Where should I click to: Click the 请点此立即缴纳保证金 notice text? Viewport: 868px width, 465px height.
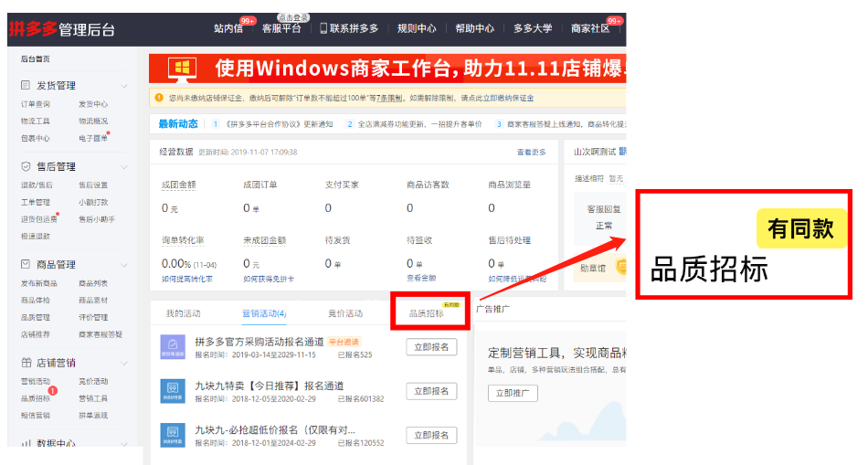pyautogui.click(x=497, y=98)
